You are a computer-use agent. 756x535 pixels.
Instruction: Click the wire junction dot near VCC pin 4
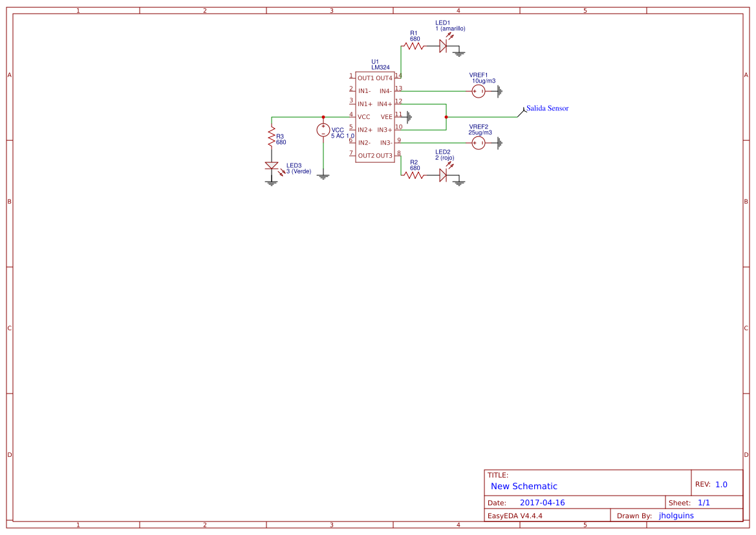point(323,117)
